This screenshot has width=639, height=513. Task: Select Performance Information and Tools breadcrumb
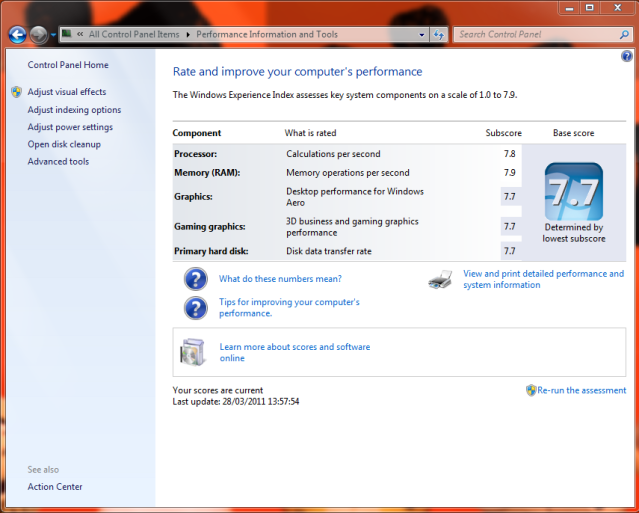[267, 35]
